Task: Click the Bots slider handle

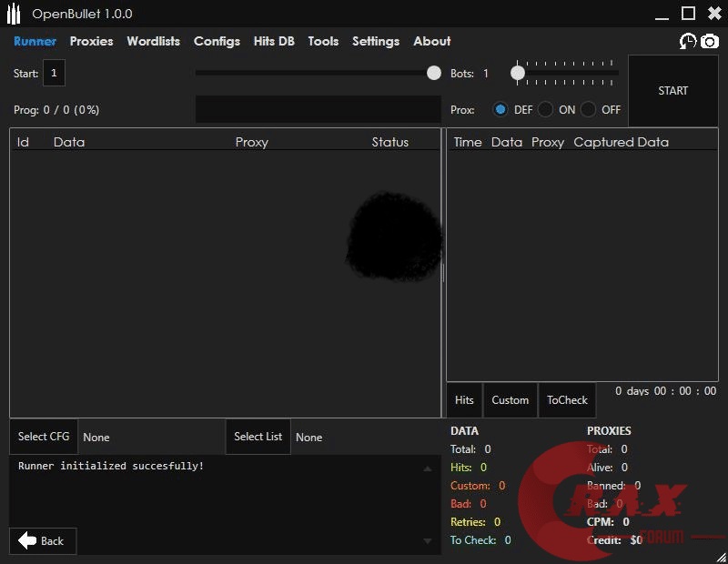Action: click(x=518, y=73)
